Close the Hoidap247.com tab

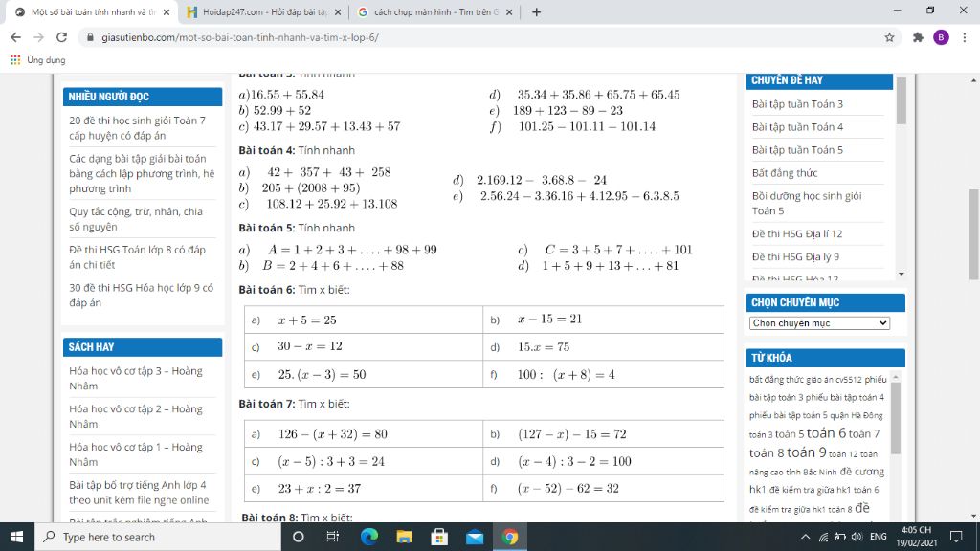(338, 11)
